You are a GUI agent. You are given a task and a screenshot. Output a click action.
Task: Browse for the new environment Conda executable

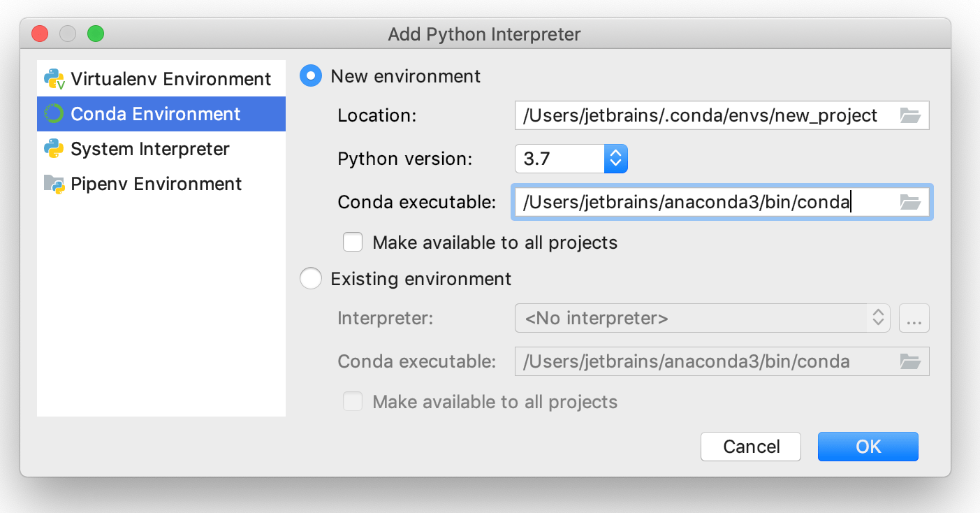(x=910, y=202)
